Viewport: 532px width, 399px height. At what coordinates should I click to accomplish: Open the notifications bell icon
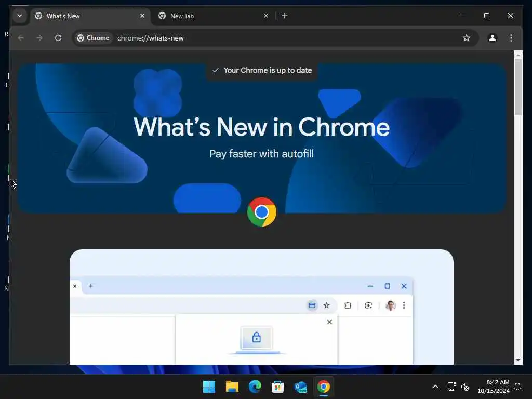click(x=518, y=387)
